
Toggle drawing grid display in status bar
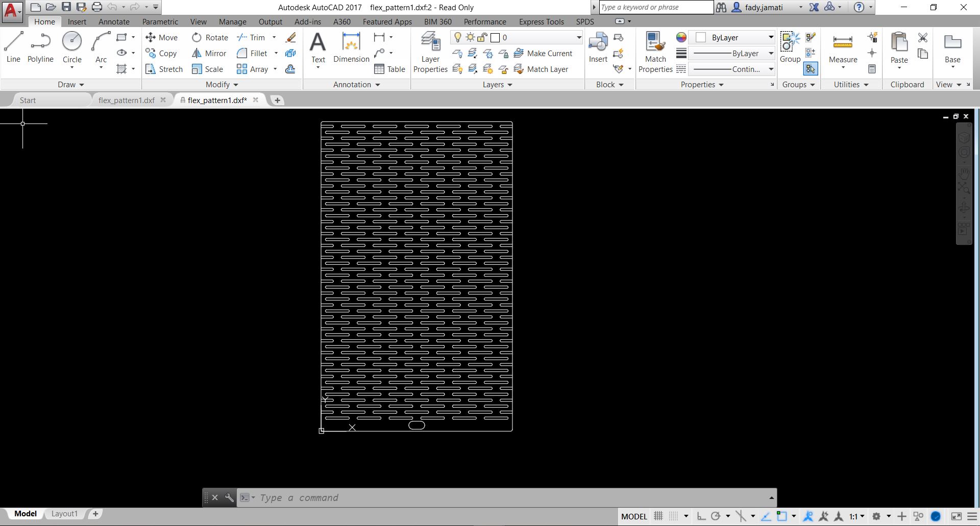coord(658,516)
